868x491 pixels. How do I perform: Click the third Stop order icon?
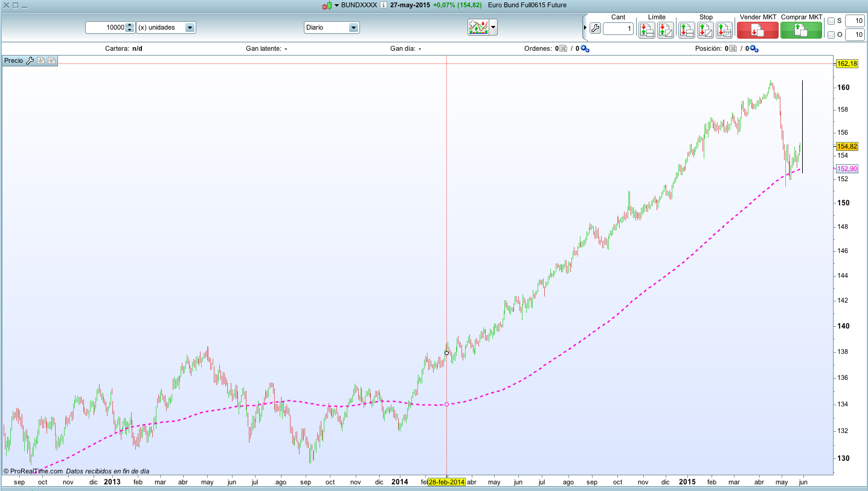click(x=724, y=30)
